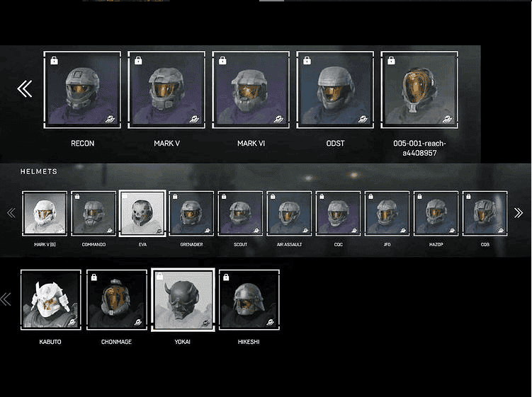Click the AIR ASSAULT label text
Viewport: 532px width, 397px height.
[x=290, y=244]
